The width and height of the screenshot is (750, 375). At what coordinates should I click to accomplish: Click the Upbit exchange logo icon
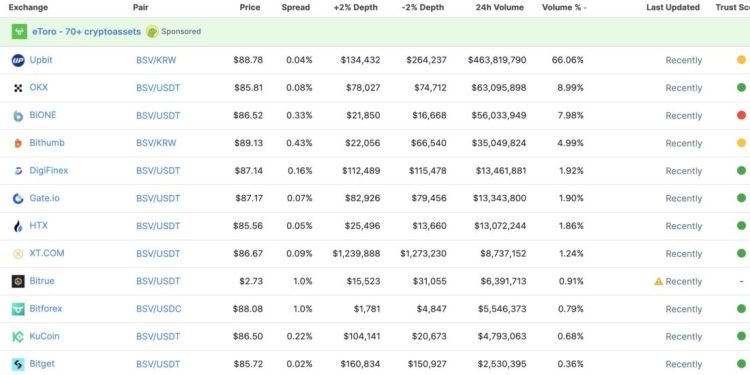18,60
